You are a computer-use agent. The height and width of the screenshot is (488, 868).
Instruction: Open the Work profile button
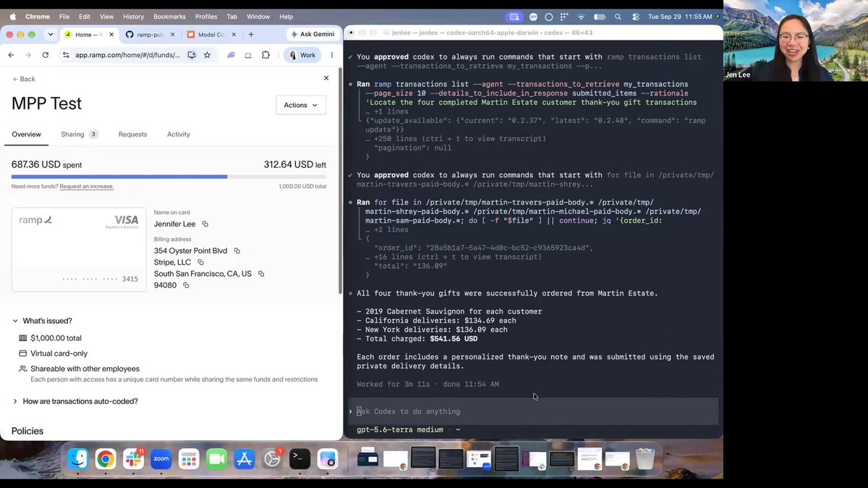click(x=302, y=55)
